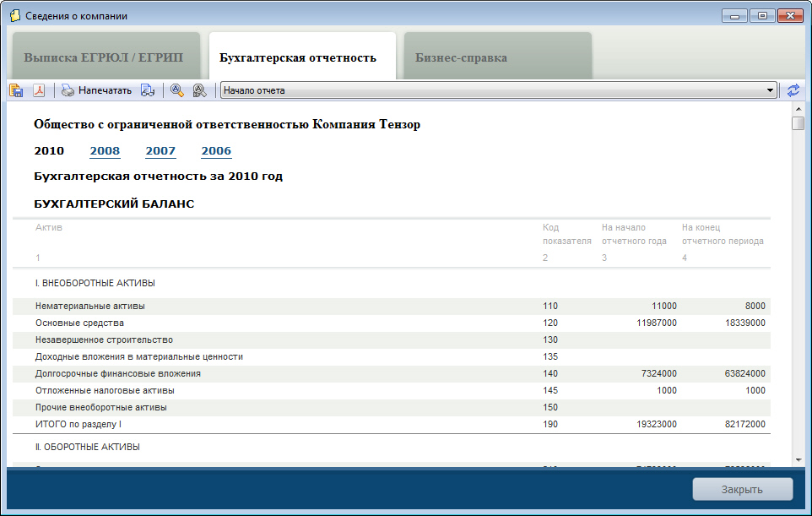Click II. ОБОРОТНЫЕ АКТИВЫ section heading
The height and width of the screenshot is (516, 812).
[x=88, y=447]
